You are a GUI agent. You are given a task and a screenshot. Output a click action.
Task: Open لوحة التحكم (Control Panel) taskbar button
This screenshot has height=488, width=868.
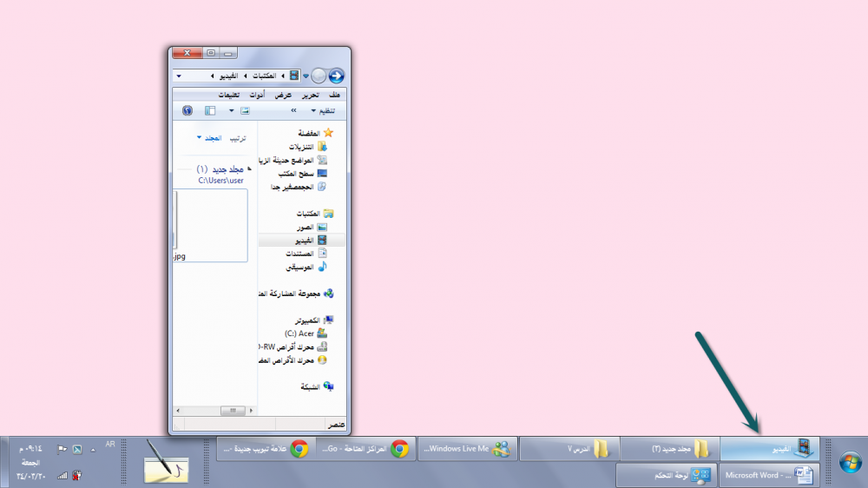click(x=667, y=475)
